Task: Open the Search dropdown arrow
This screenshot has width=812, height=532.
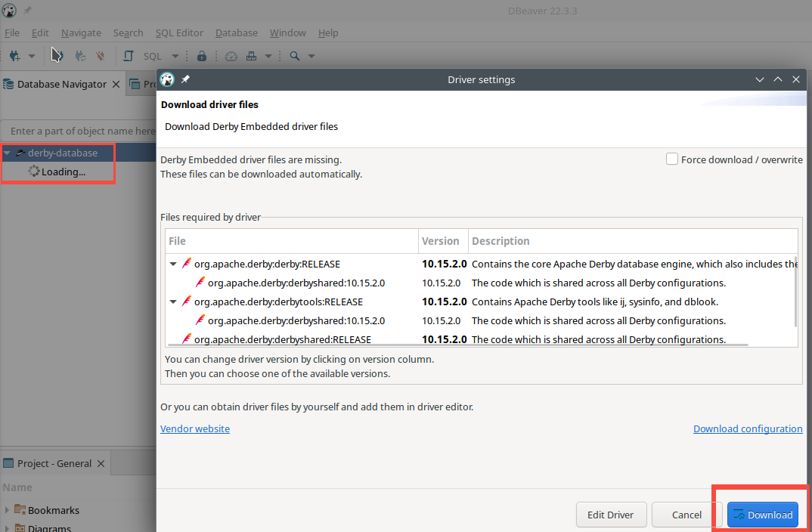Action: [x=311, y=56]
